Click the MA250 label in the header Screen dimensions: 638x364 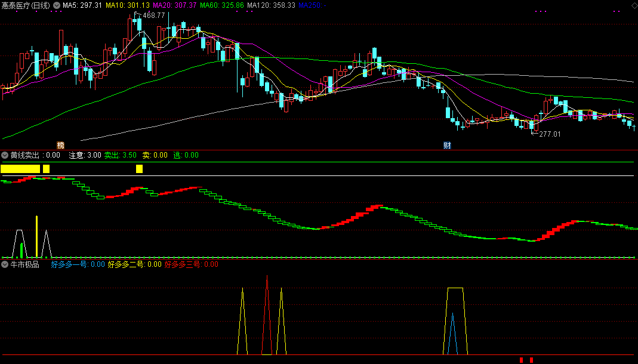click(312, 5)
